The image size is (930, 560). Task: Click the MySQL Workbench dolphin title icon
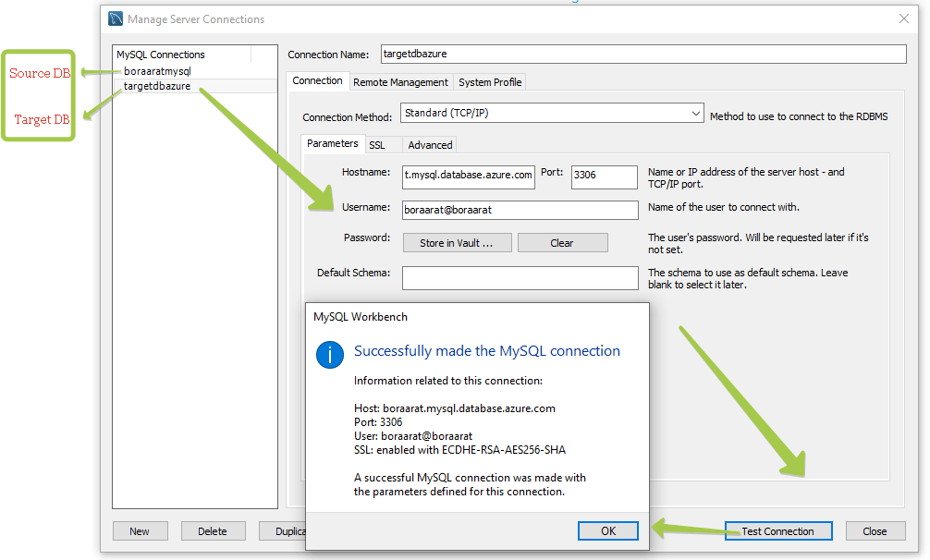pos(115,19)
